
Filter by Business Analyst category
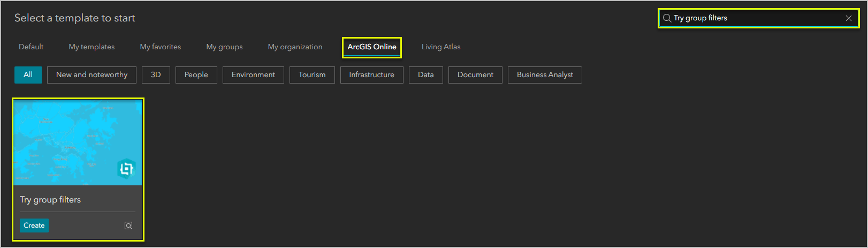click(x=545, y=75)
